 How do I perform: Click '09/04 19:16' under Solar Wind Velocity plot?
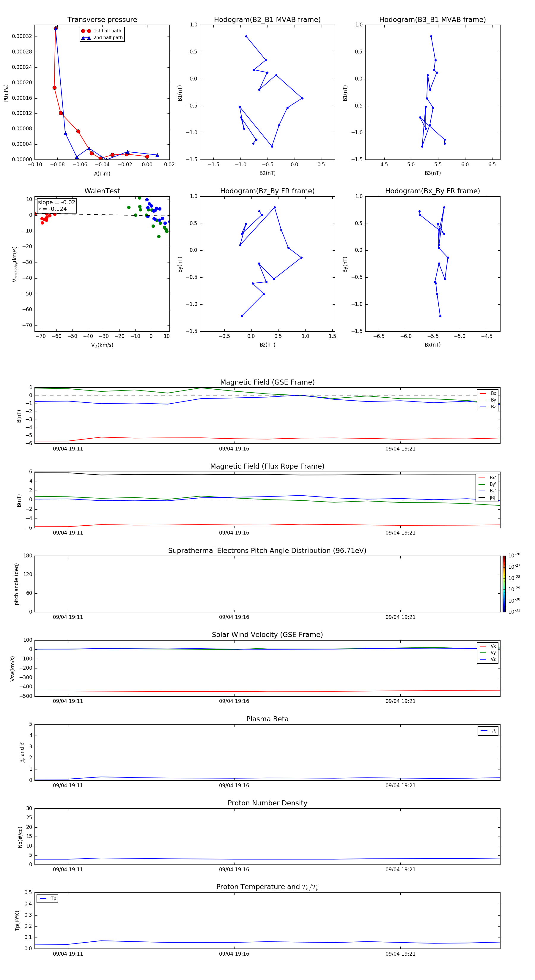[234, 701]
